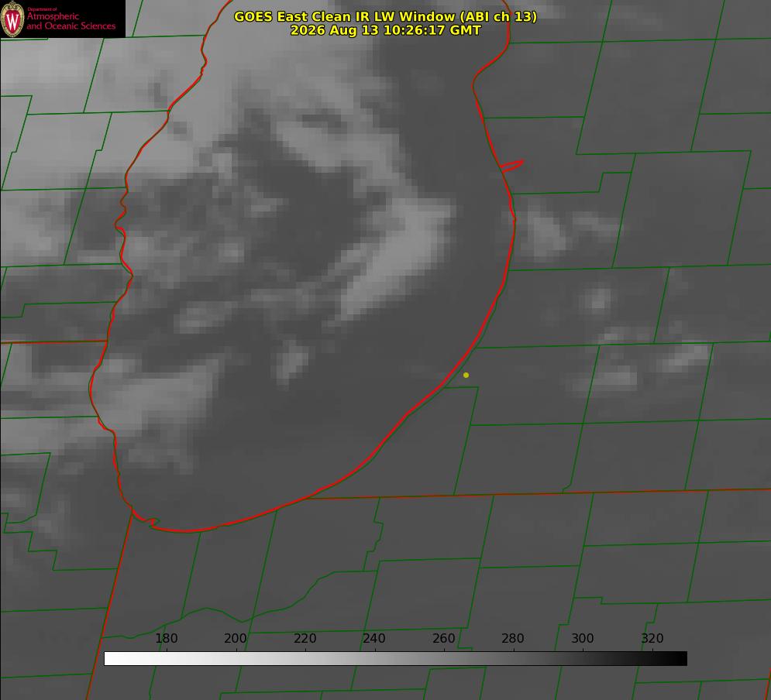Click the Atmospheric and Oceanic Sciences text
The image size is (771, 700).
point(71,21)
